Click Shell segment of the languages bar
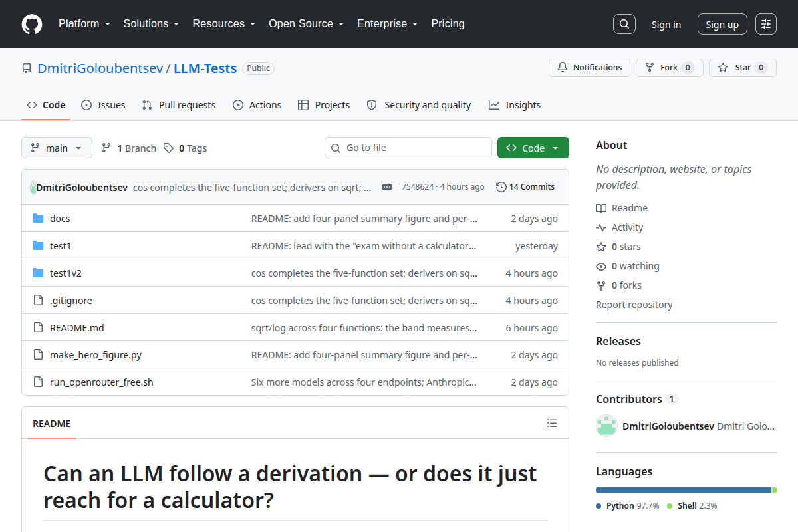 (775, 490)
